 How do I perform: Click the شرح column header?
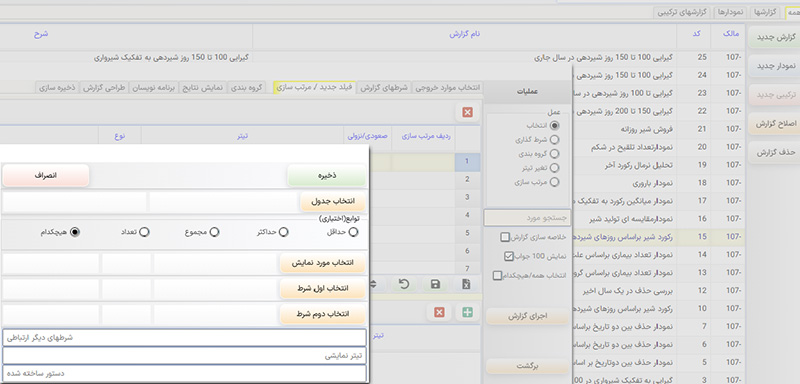41,34
